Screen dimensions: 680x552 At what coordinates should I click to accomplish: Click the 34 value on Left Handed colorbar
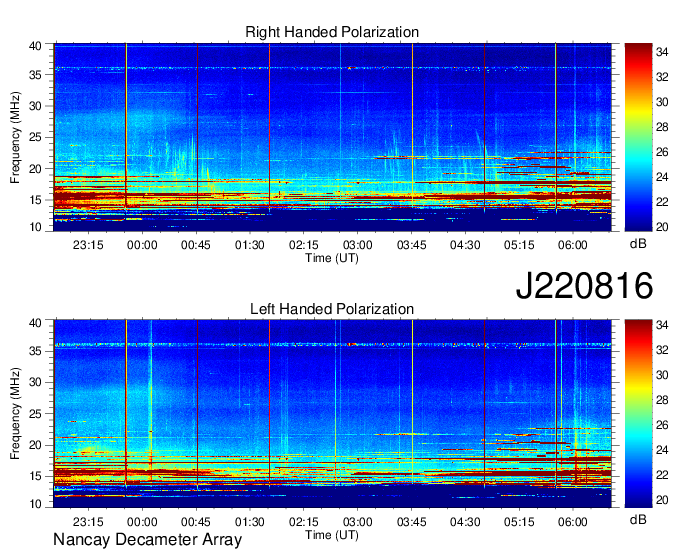point(662,325)
